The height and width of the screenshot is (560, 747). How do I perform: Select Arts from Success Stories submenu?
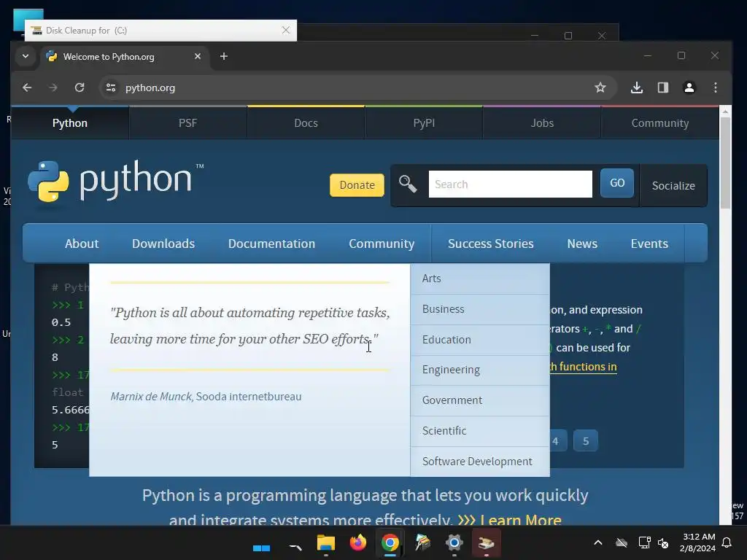click(x=480, y=279)
